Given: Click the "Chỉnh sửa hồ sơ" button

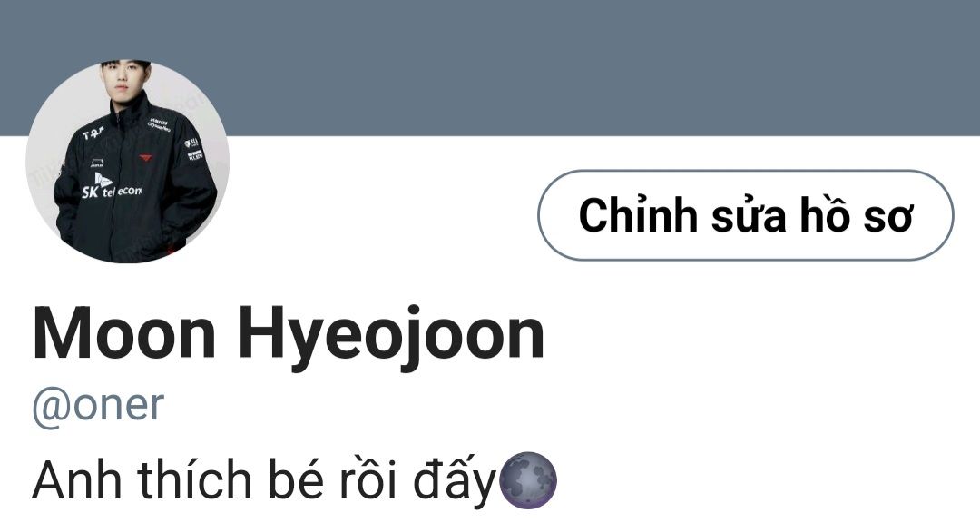Looking at the screenshot, I should (746, 215).
